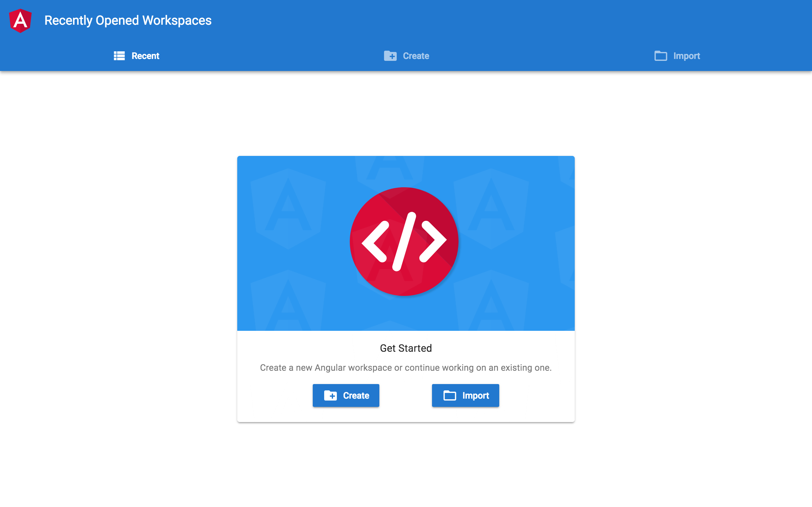Click the folder outline icon in Import tab
This screenshot has height=507, width=812.
[x=660, y=56]
